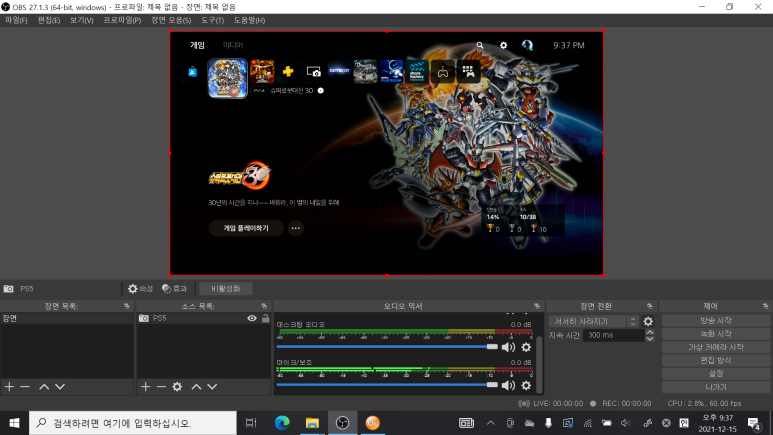Pop out the 장면 전환 dock
Screen dimensions: 773x435
pos(649,306)
